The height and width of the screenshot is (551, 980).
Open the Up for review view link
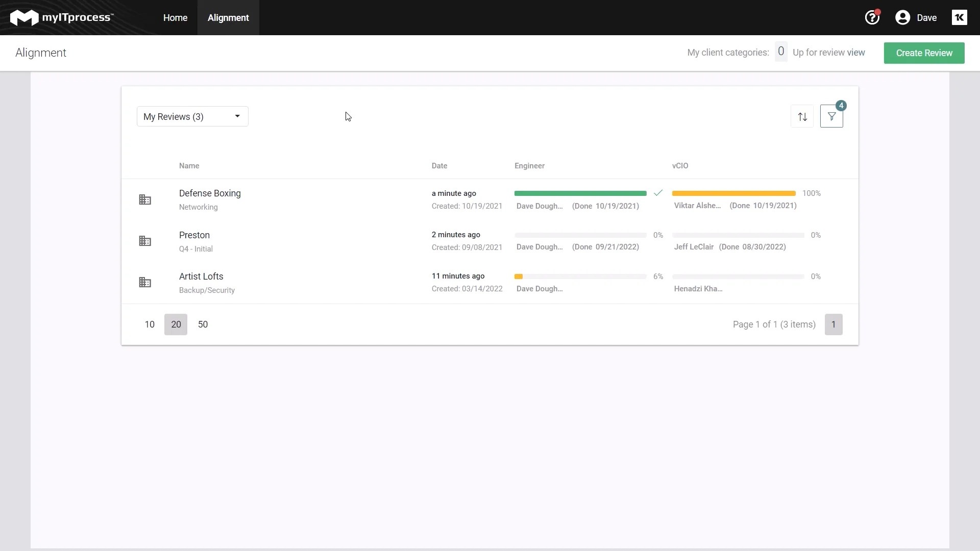tap(829, 52)
